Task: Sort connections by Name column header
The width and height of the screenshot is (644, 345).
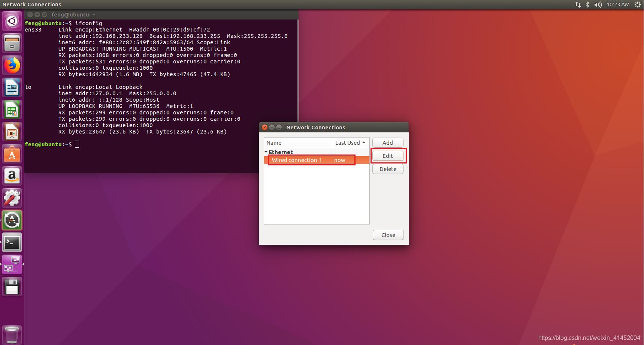Action: [x=298, y=143]
